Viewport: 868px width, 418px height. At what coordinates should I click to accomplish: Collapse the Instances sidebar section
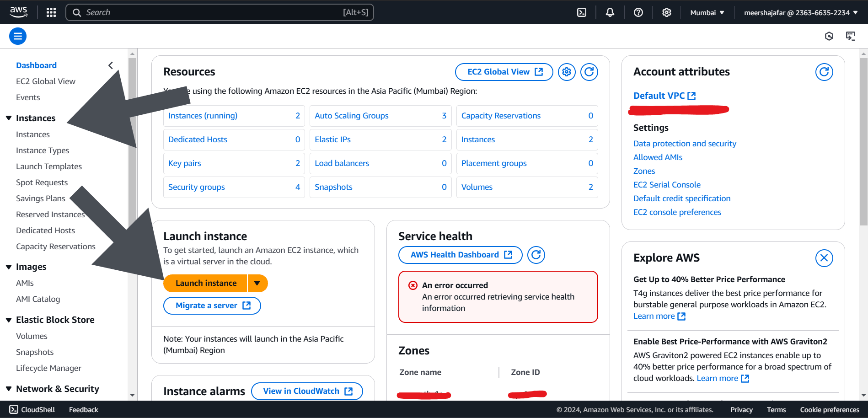click(9, 118)
